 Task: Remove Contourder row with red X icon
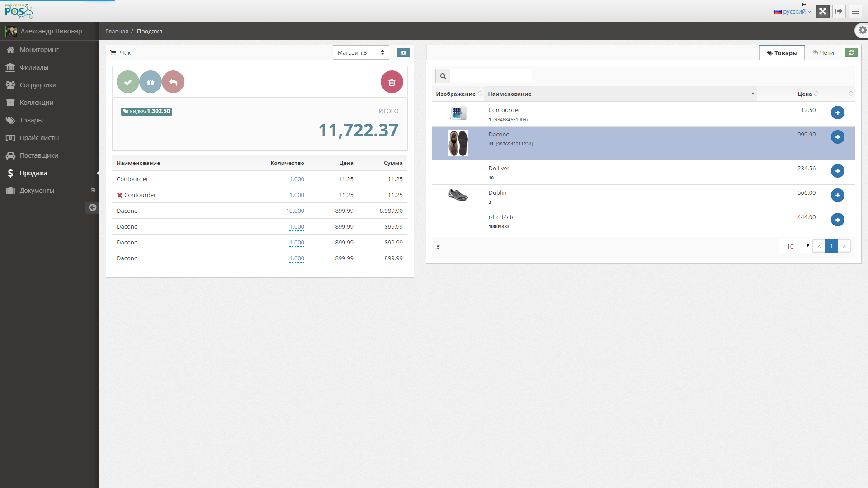point(119,195)
